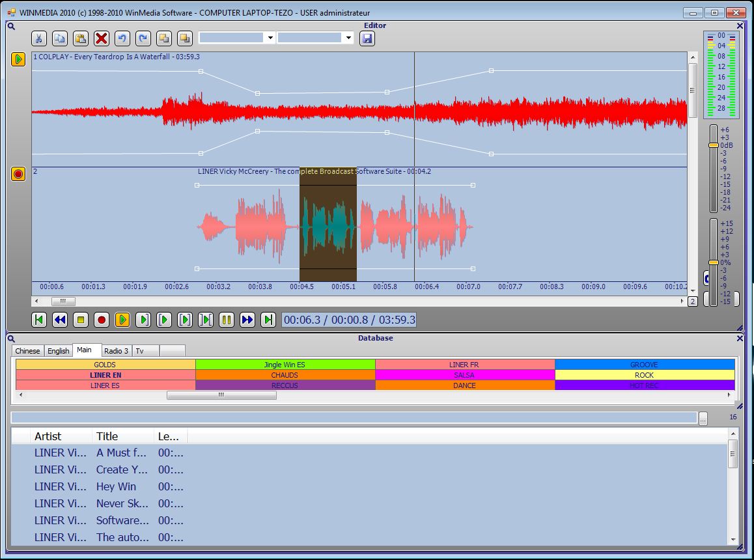Delete selection with the red X icon
Image resolution: width=754 pixels, height=560 pixels.
click(102, 38)
